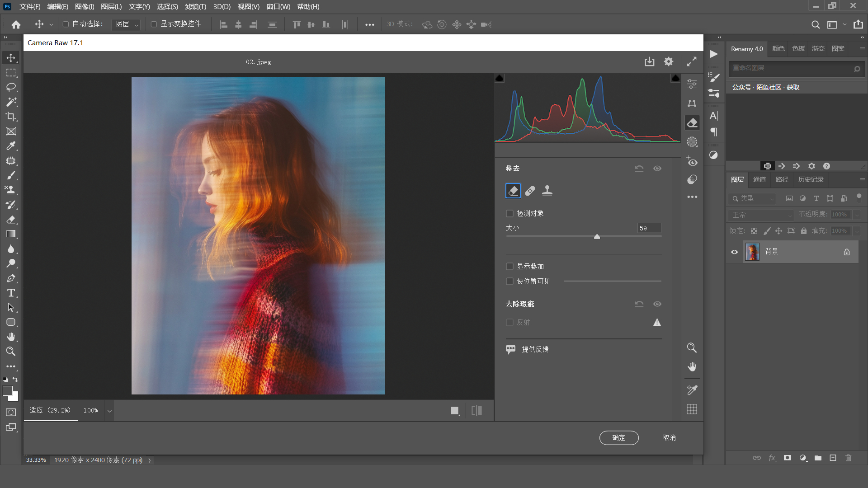Switch to the 通道 tab
This screenshot has height=488, width=868.
click(x=759, y=179)
